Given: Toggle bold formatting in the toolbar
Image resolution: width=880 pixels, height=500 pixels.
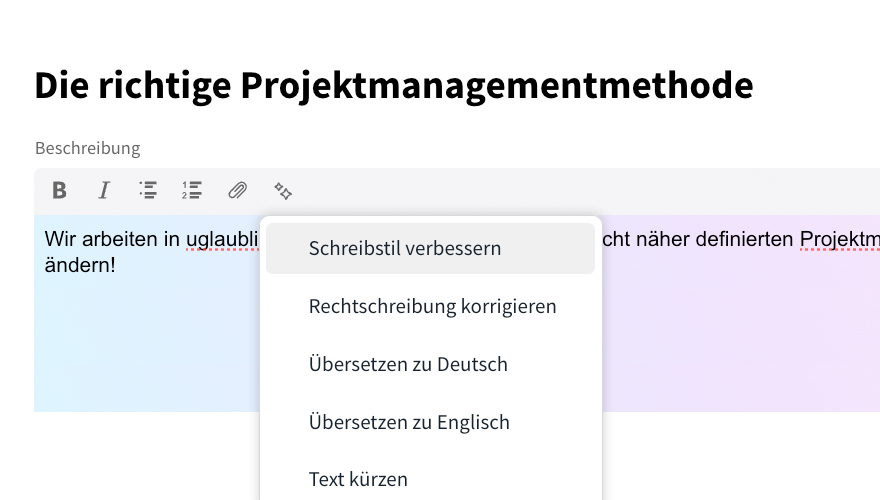Looking at the screenshot, I should click(x=59, y=190).
